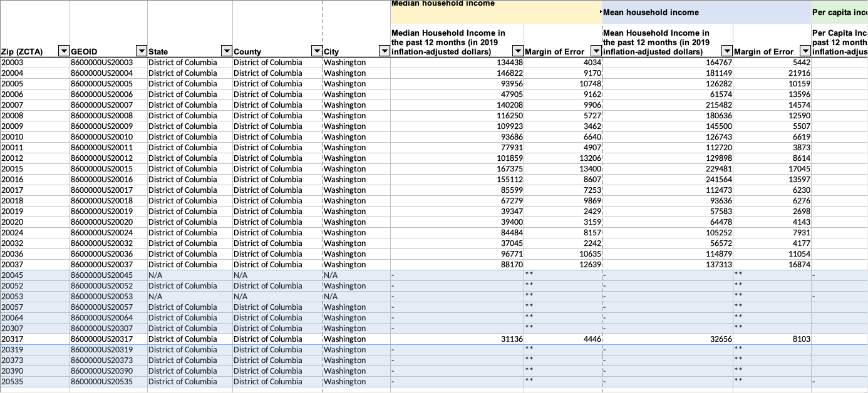The image size is (868, 393).
Task: Select mean margin of error value 21916
Action: (x=772, y=73)
